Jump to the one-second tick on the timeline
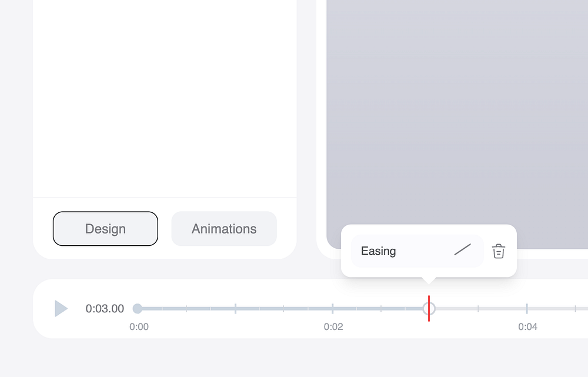Viewport: 588px width, 377px height. pyautogui.click(x=235, y=308)
